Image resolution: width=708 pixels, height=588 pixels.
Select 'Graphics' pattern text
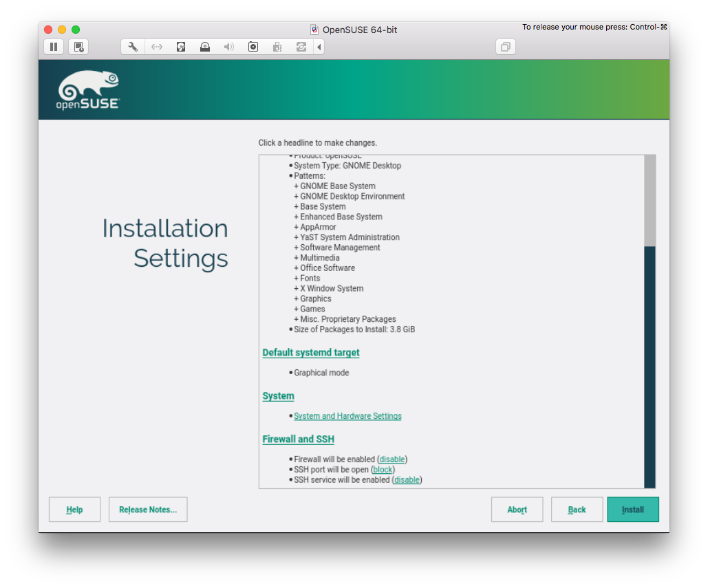[x=316, y=298]
